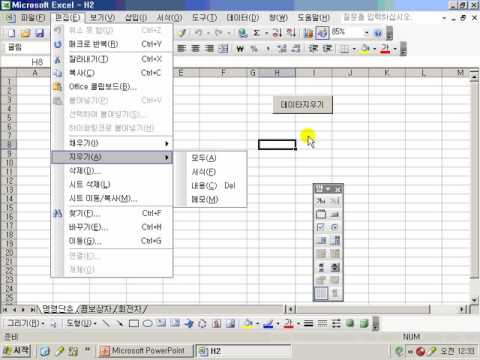Open the Fill Color dropdown arrow
The height and width of the screenshot is (360, 480).
pyautogui.click(x=375, y=49)
